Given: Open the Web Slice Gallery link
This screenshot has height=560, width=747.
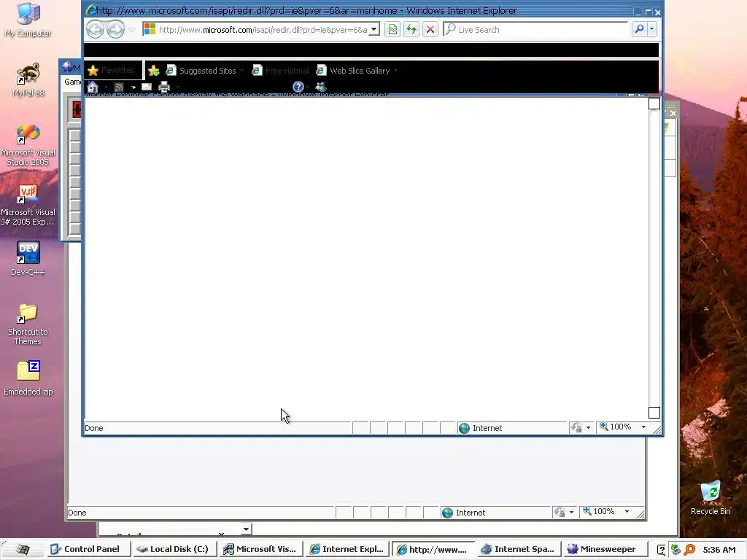Looking at the screenshot, I should (x=354, y=71).
